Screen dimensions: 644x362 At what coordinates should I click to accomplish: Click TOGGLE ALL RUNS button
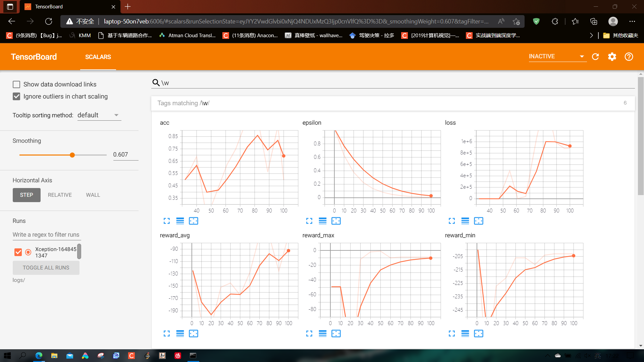pos(46,268)
